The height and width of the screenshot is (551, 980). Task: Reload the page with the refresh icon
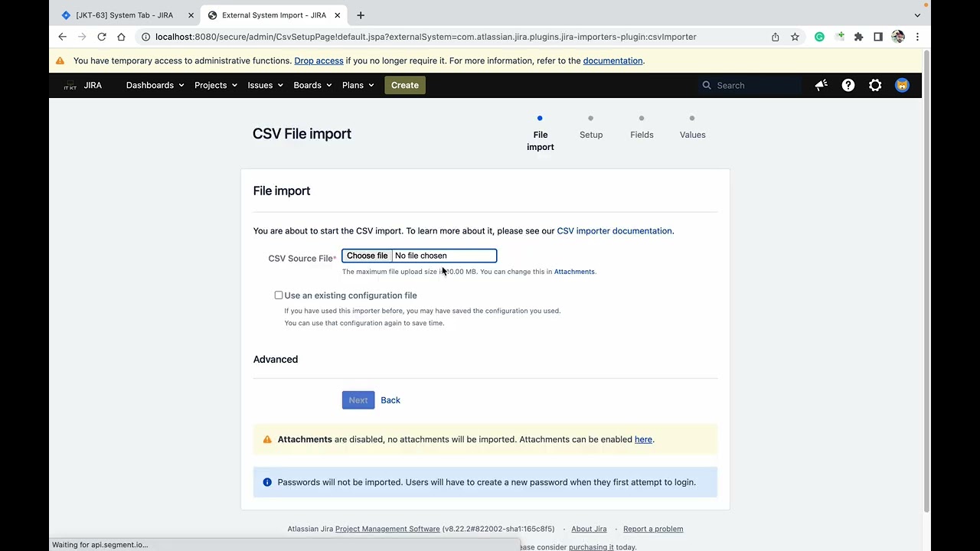[x=102, y=37]
